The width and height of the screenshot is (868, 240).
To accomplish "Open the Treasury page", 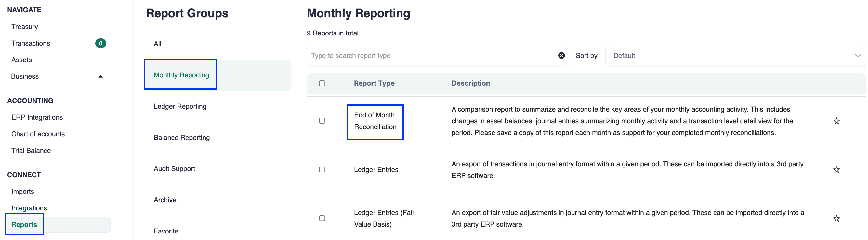I will click(25, 27).
